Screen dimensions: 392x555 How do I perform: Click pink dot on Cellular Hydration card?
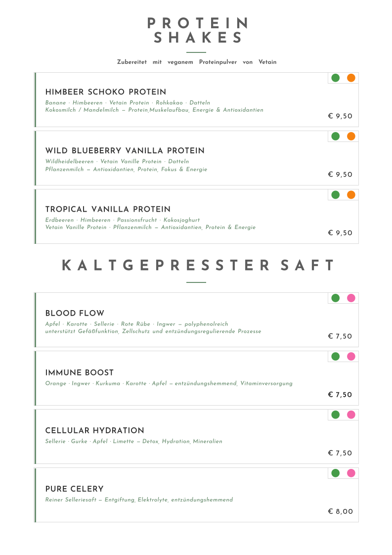tap(351, 415)
